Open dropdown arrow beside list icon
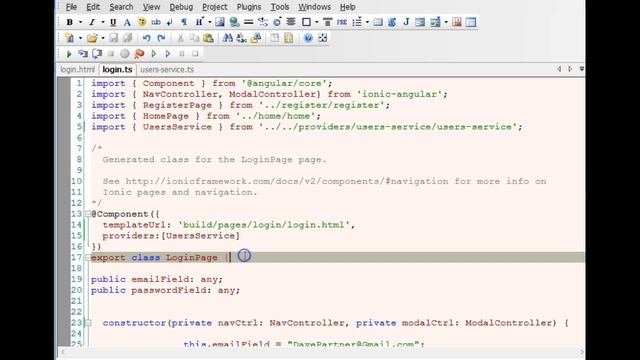 coord(367,22)
